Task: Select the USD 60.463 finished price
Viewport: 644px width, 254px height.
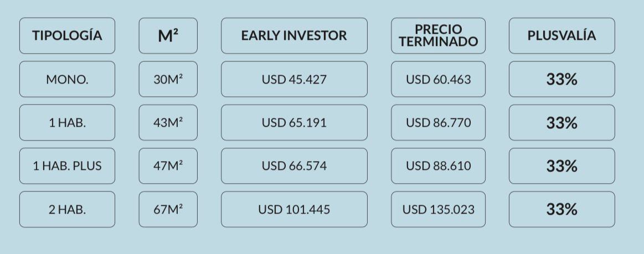Action: [x=438, y=79]
